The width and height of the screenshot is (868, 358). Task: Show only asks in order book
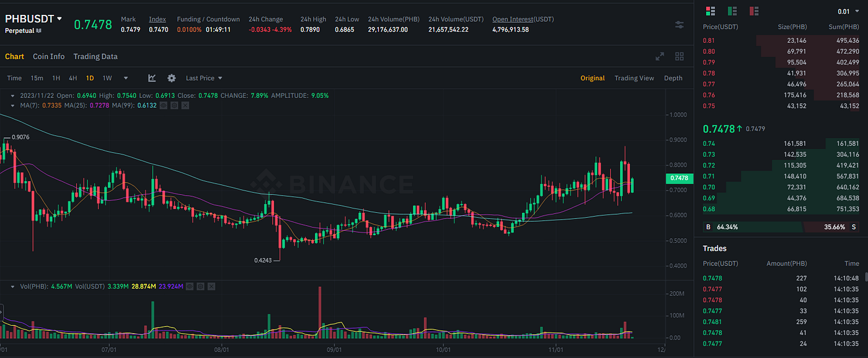point(754,11)
